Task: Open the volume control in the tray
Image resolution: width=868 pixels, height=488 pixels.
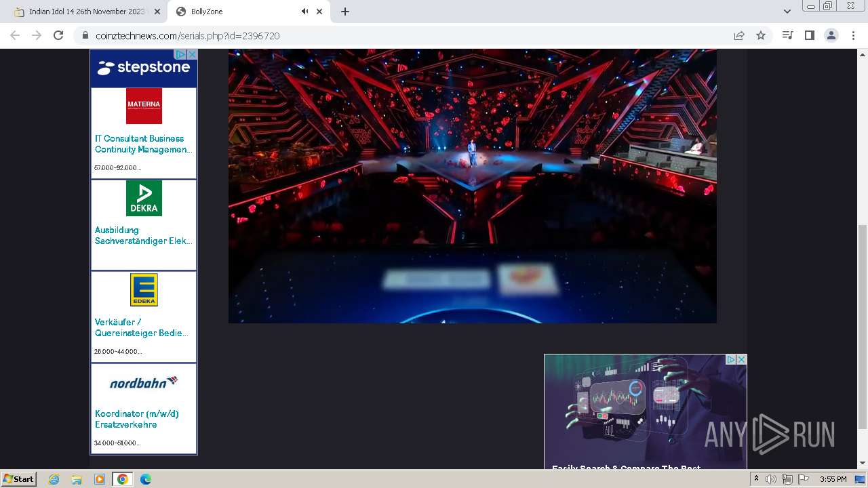Action: (x=771, y=479)
